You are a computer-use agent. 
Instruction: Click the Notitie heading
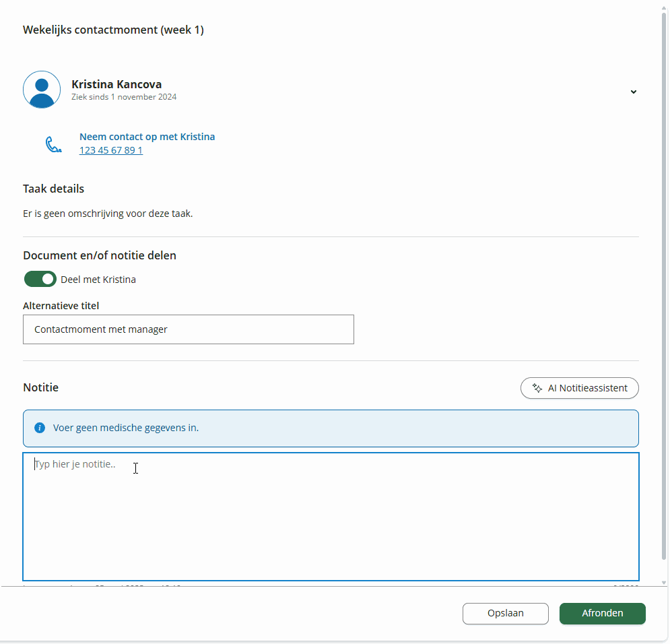pos(40,387)
